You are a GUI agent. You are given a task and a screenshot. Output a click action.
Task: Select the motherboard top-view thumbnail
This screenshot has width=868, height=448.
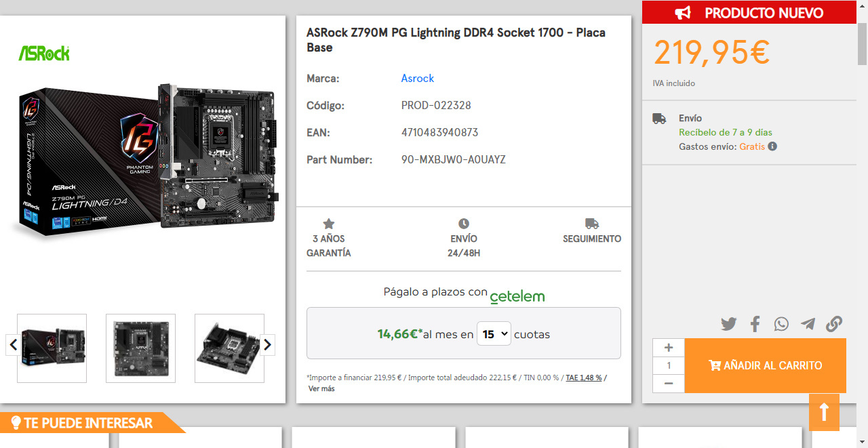[x=140, y=348]
